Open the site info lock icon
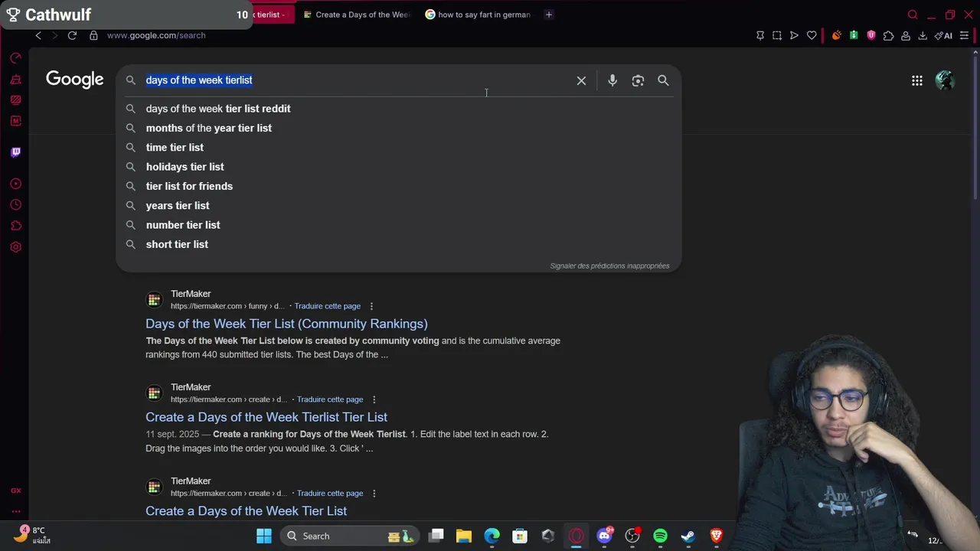 tap(93, 35)
